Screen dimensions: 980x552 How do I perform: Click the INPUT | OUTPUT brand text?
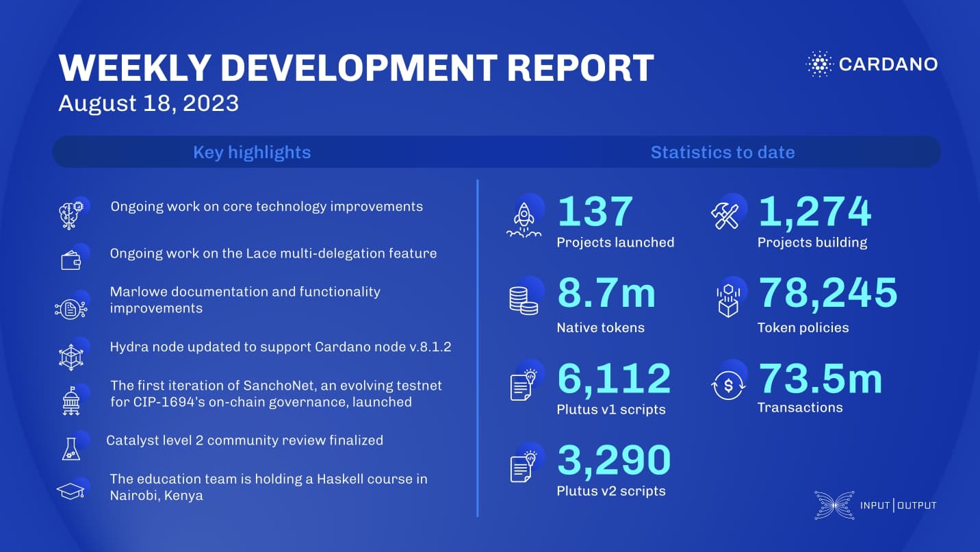point(899,505)
